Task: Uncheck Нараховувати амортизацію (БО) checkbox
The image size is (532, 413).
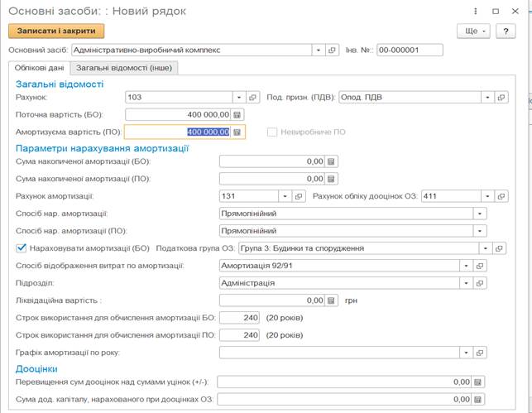Action: click(x=22, y=248)
